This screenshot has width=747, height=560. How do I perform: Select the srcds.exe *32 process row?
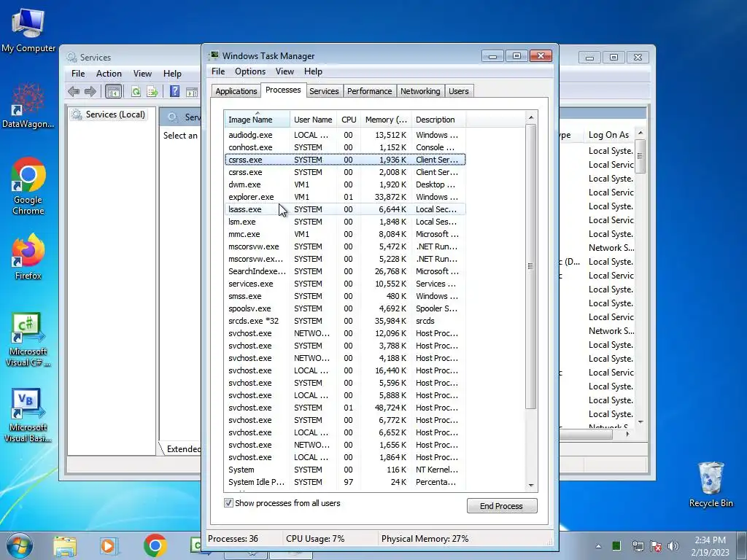tap(345, 321)
